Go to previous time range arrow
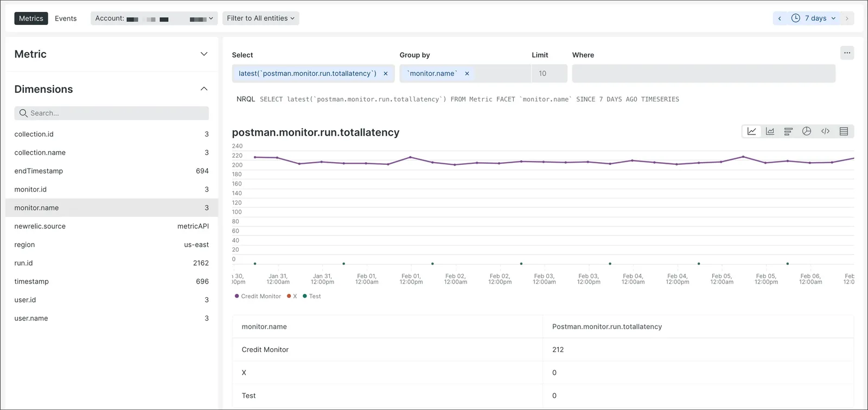This screenshot has width=868, height=410. (780, 18)
